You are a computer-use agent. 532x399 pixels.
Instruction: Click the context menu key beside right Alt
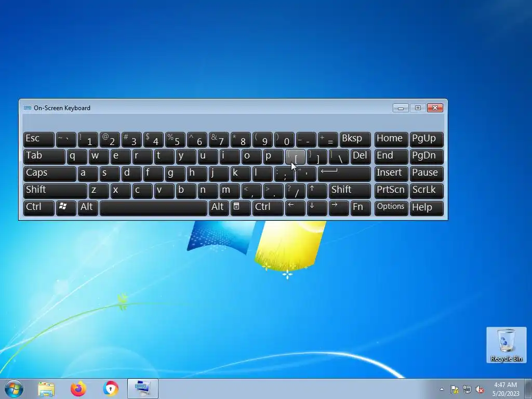[241, 208]
